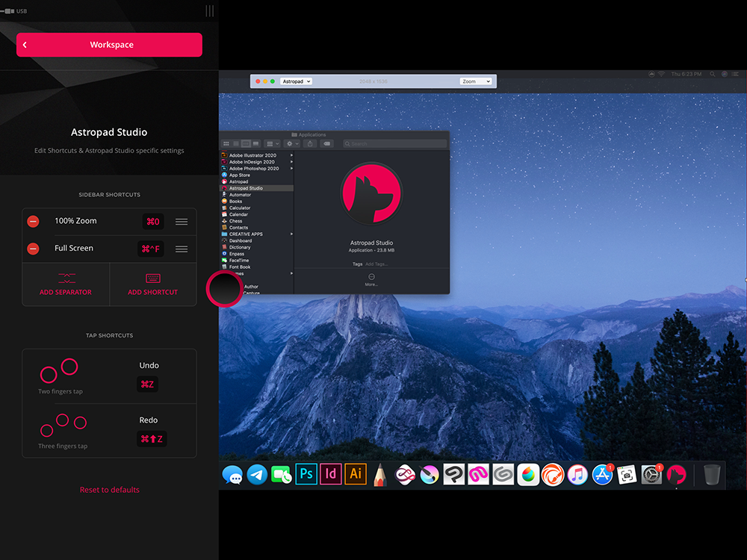Open the Zoom dropdown in mirror window
This screenshot has height=560, width=747.
click(475, 81)
